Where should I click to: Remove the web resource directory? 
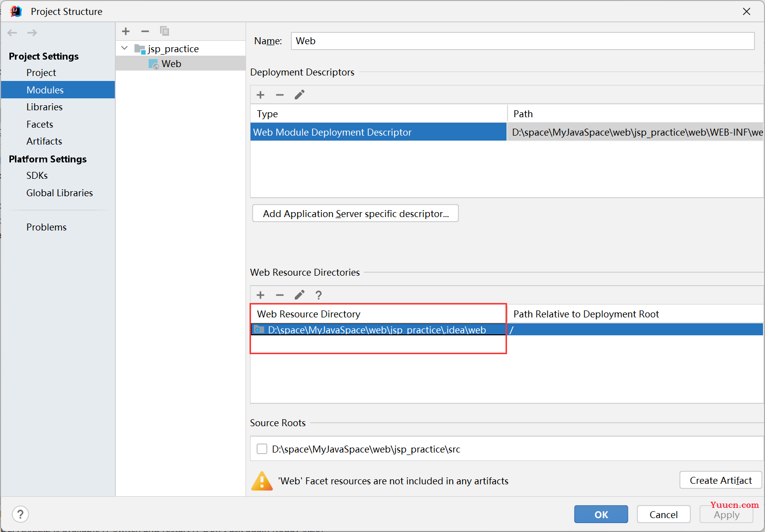point(280,295)
